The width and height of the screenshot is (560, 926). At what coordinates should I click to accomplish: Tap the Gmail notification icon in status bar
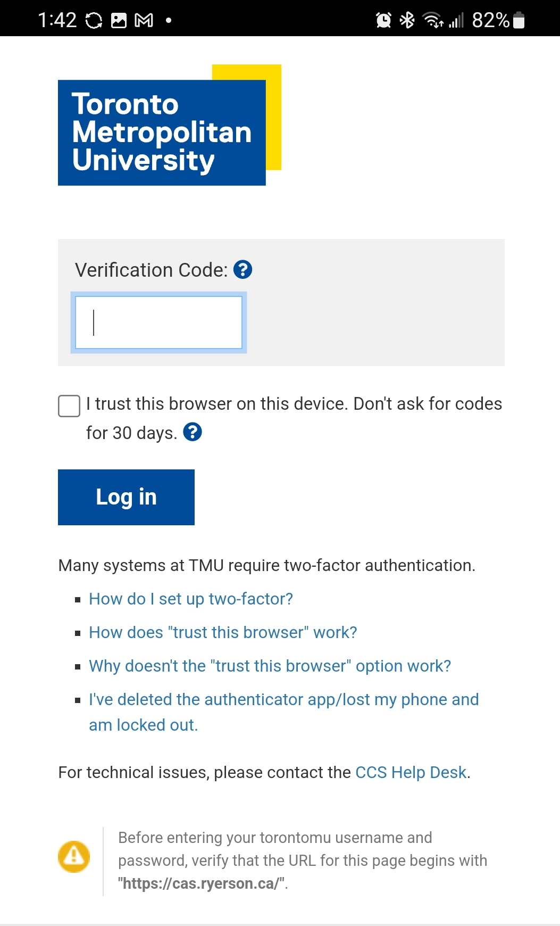(x=144, y=21)
